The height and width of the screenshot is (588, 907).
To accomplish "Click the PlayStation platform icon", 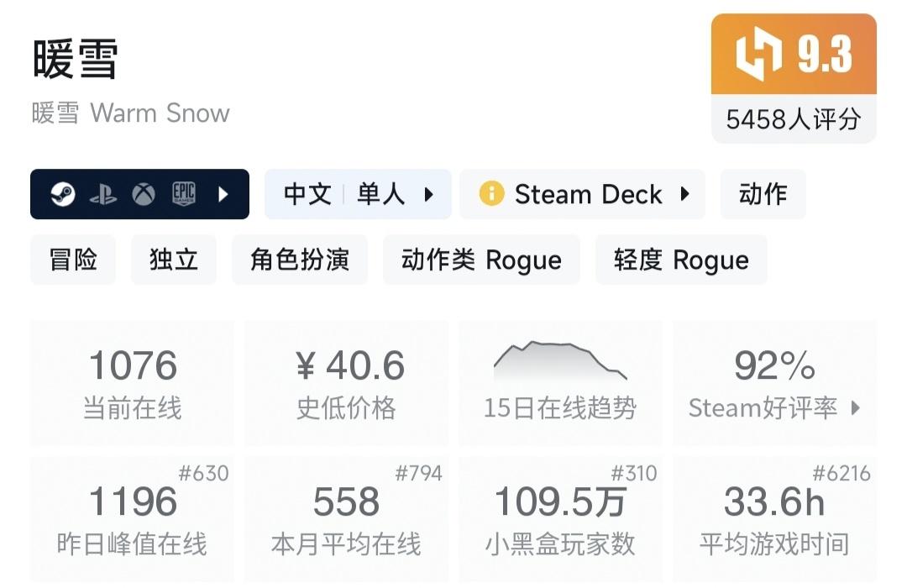I will 103,195.
